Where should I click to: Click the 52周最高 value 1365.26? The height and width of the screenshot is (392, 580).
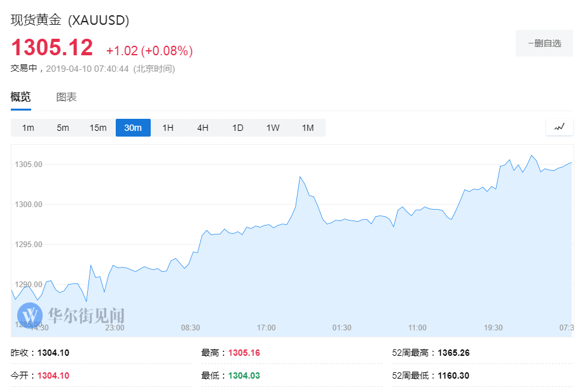click(453, 353)
